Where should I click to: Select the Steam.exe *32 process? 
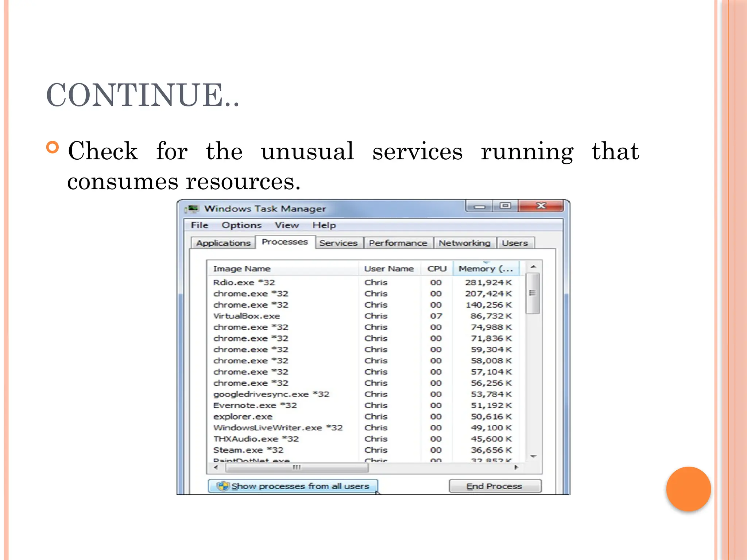coord(367,450)
